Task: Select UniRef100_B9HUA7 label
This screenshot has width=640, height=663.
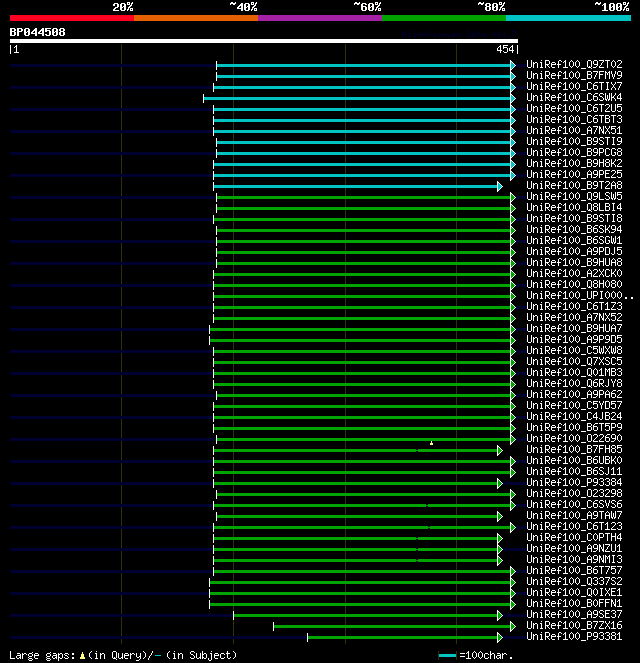Action: click(x=574, y=328)
